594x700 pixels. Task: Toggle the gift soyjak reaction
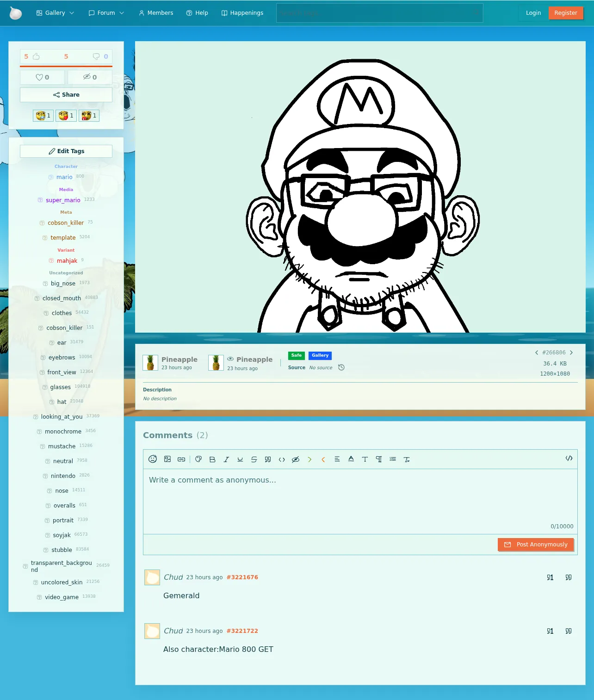pyautogui.click(x=89, y=116)
